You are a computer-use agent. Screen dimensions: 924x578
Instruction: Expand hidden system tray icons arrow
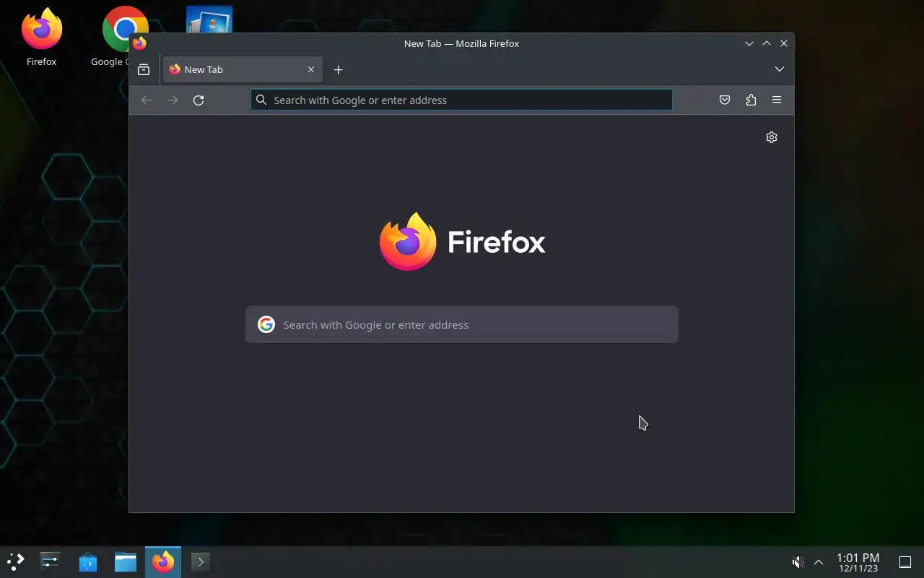[x=819, y=562]
